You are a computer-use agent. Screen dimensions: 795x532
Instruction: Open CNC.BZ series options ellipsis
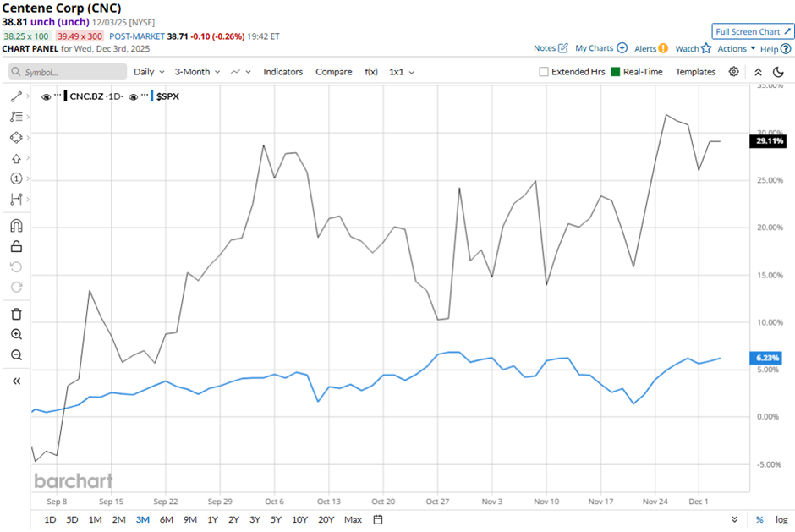[x=58, y=96]
